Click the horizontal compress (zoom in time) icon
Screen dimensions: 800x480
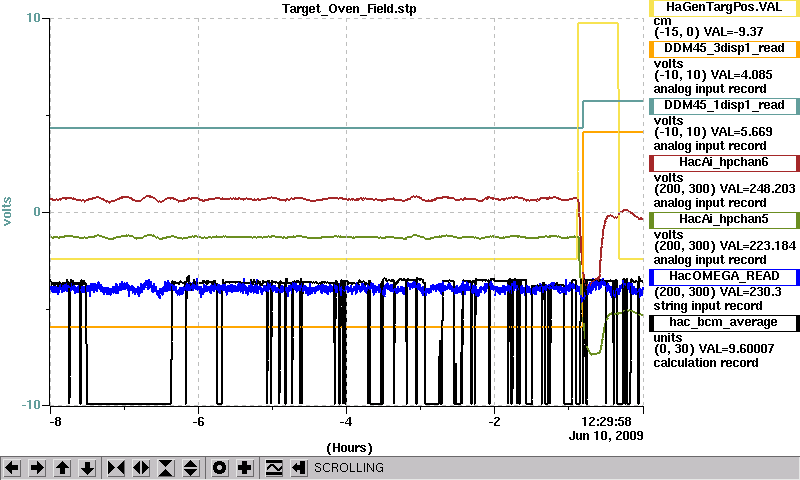pos(116,468)
